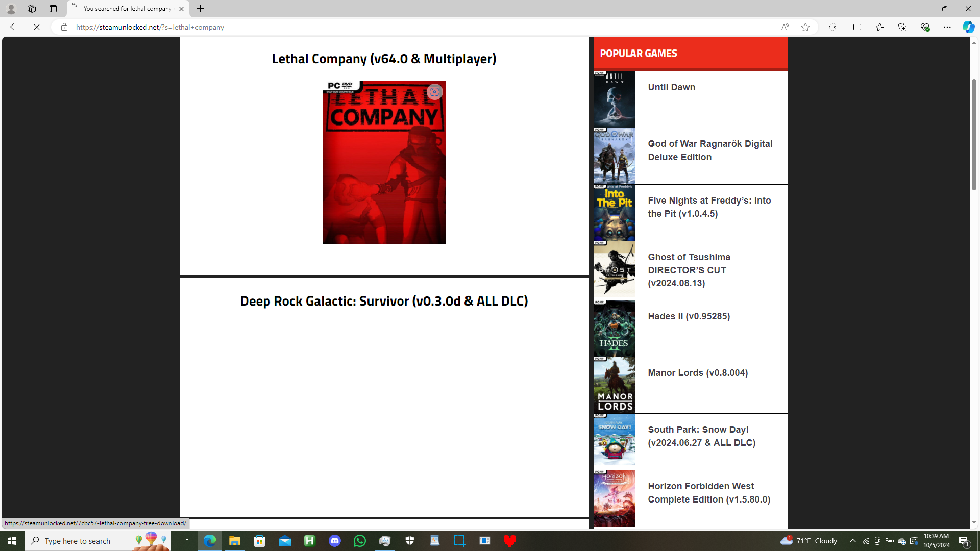
Task: Click the Browser essentials heart icon
Action: pos(924,27)
